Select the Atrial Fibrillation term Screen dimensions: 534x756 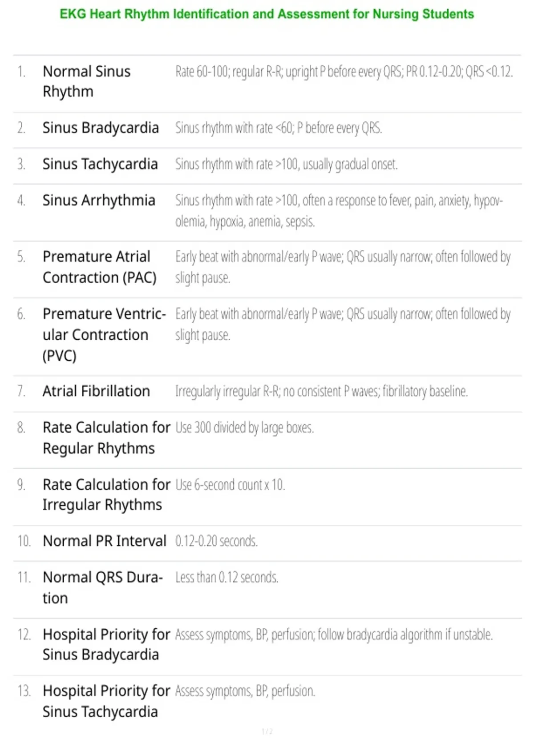point(96,391)
